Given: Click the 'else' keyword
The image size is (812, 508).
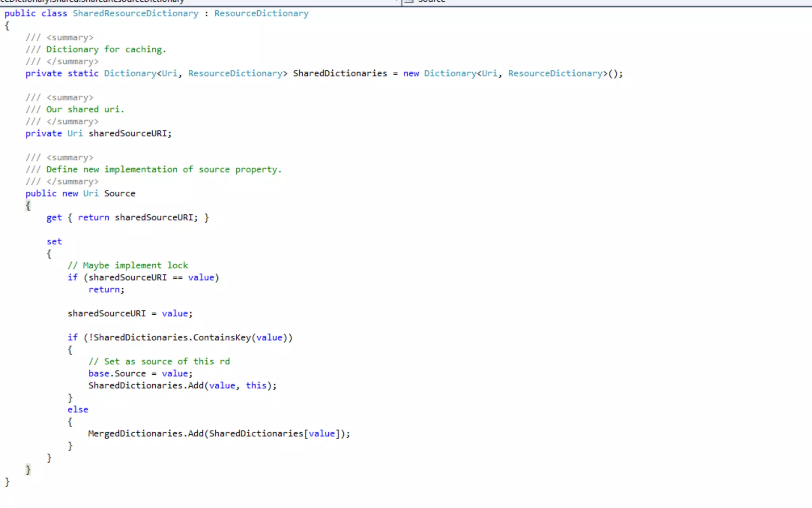Looking at the screenshot, I should 78,410.
